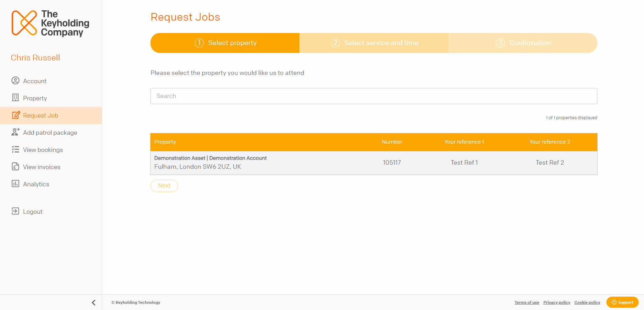Open the Analytics menu item
Screen dimensions: 644x310
point(51,184)
